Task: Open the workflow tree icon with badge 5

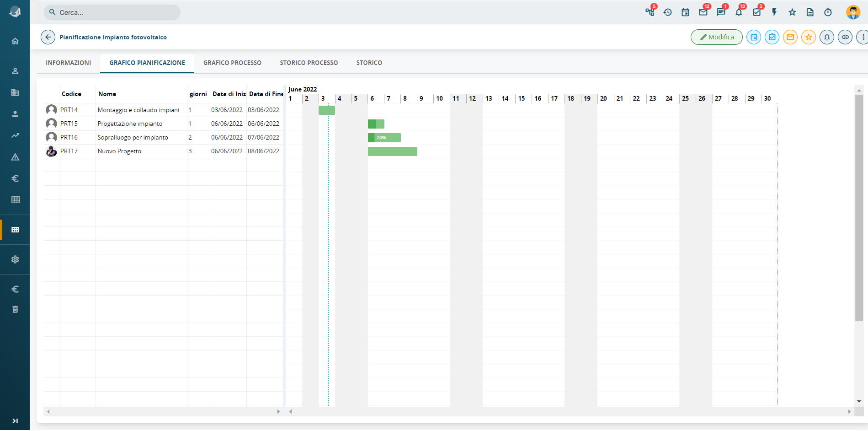Action: point(650,12)
